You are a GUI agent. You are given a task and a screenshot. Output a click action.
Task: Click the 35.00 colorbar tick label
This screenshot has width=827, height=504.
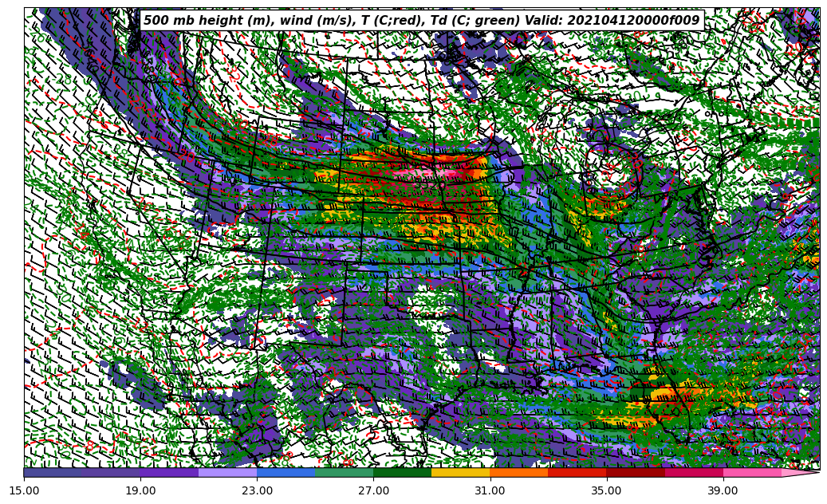[606, 490]
